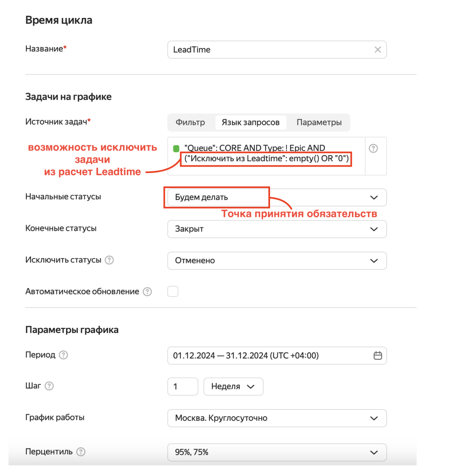The width and height of the screenshot is (449, 476).
Task: Open the help hint for Период
Action: click(63, 355)
